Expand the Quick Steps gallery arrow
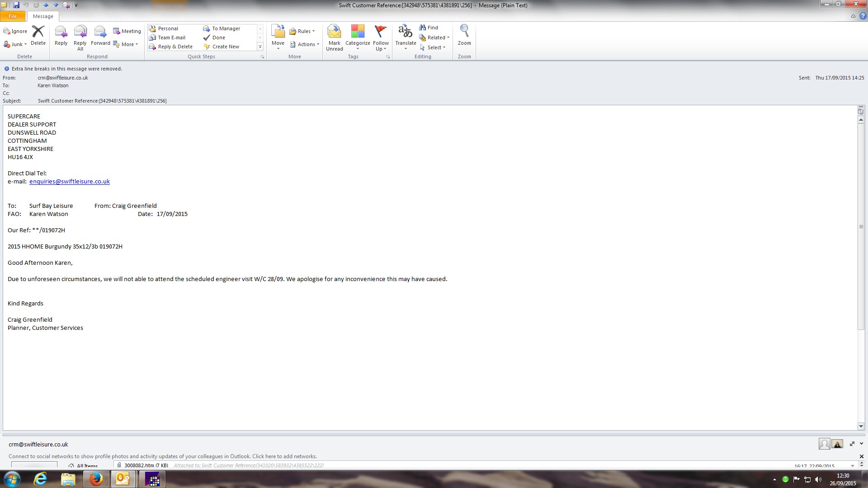Screen dimensions: 868x488 260,47
